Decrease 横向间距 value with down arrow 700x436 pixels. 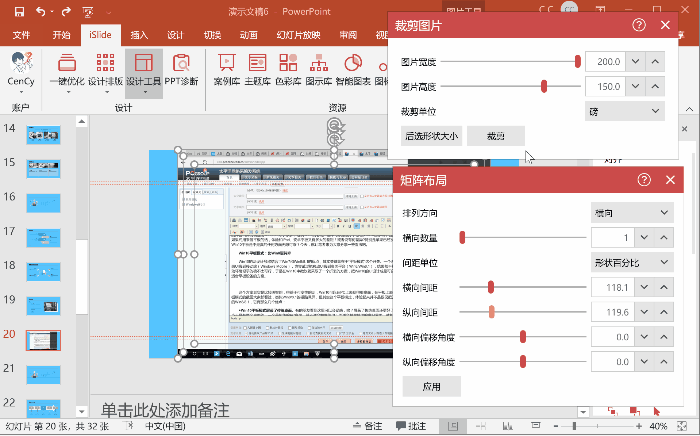pyautogui.click(x=644, y=288)
